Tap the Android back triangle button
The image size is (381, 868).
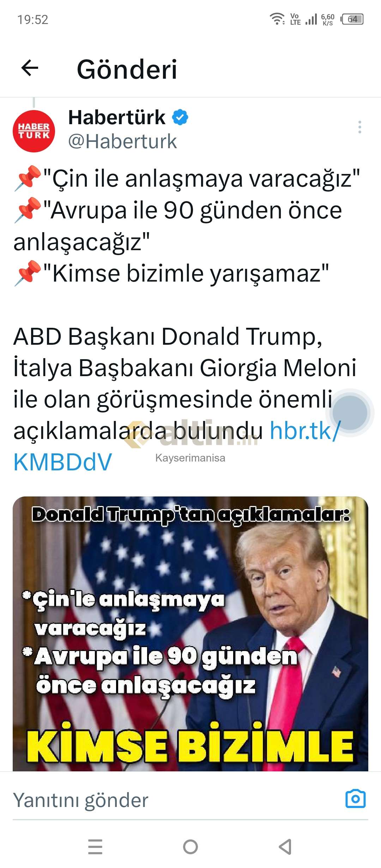pos(285,846)
